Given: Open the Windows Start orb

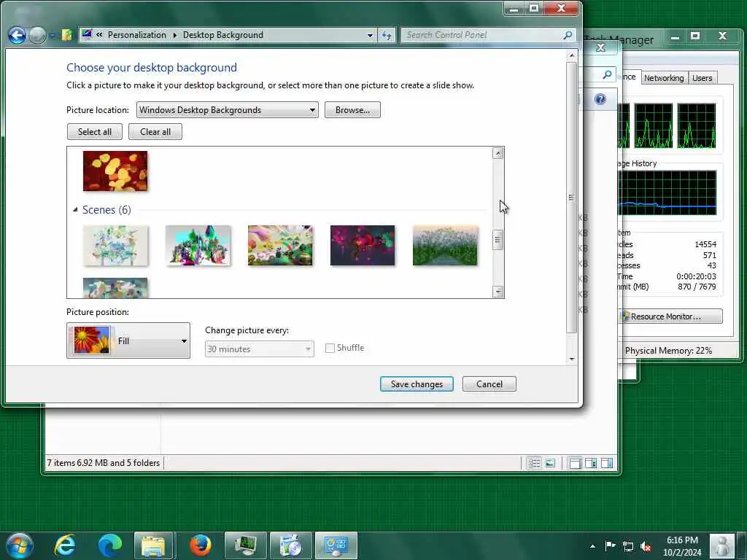Looking at the screenshot, I should (x=20, y=545).
